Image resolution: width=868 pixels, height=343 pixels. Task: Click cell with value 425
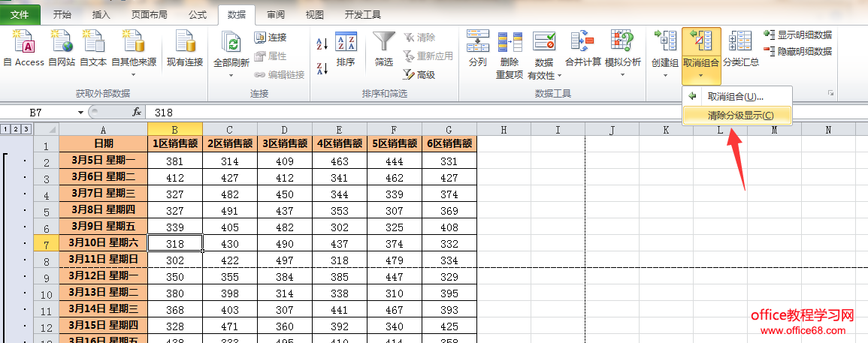click(449, 326)
